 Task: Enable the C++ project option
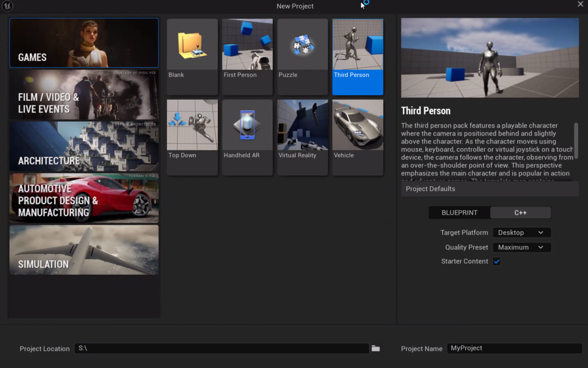(520, 212)
